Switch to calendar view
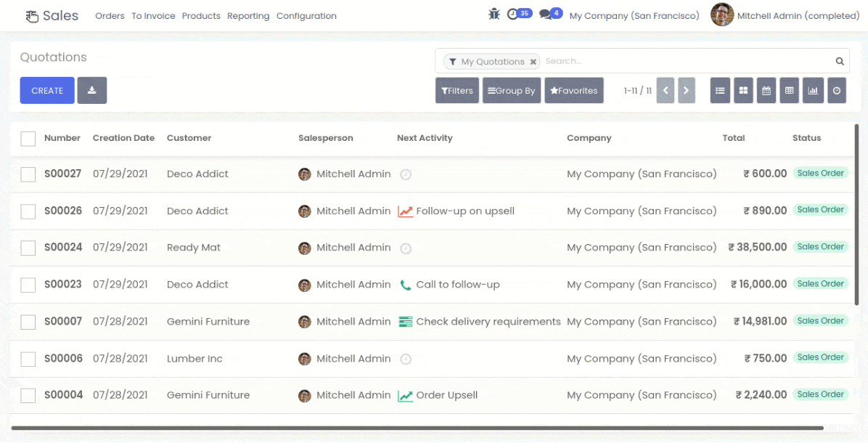868x443 pixels. tap(766, 91)
